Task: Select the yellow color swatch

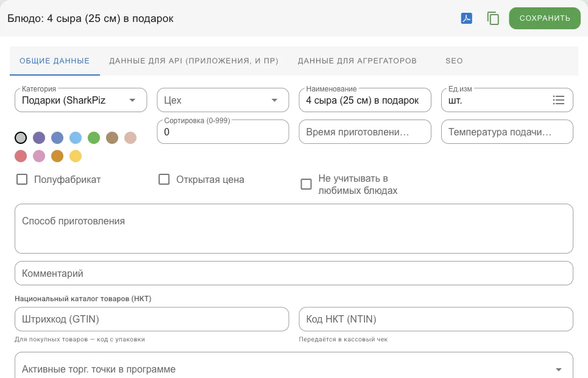Action: coord(76,156)
